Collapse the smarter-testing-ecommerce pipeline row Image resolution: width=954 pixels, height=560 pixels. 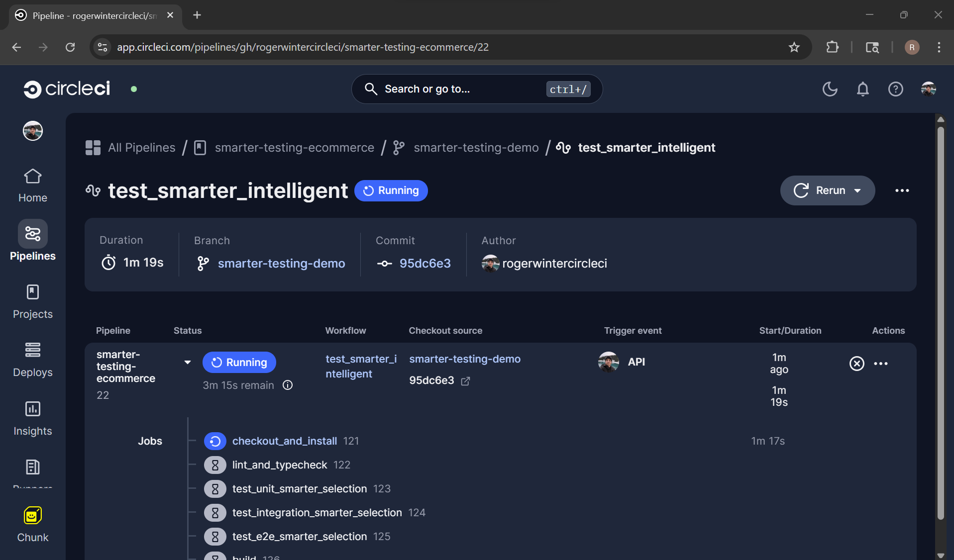tap(188, 362)
